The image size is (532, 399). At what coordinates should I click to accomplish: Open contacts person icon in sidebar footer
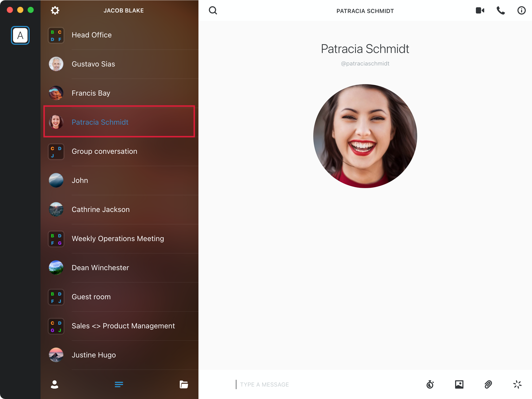coord(55,384)
